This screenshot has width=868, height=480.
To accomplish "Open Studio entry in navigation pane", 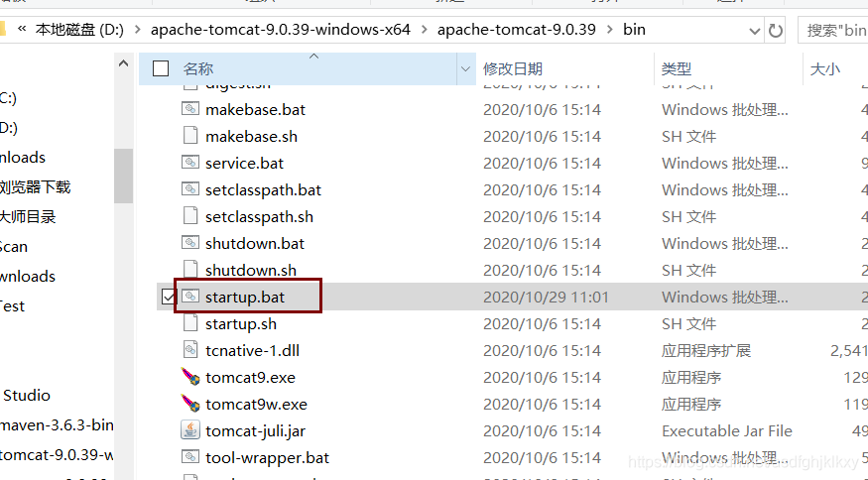I will point(26,396).
